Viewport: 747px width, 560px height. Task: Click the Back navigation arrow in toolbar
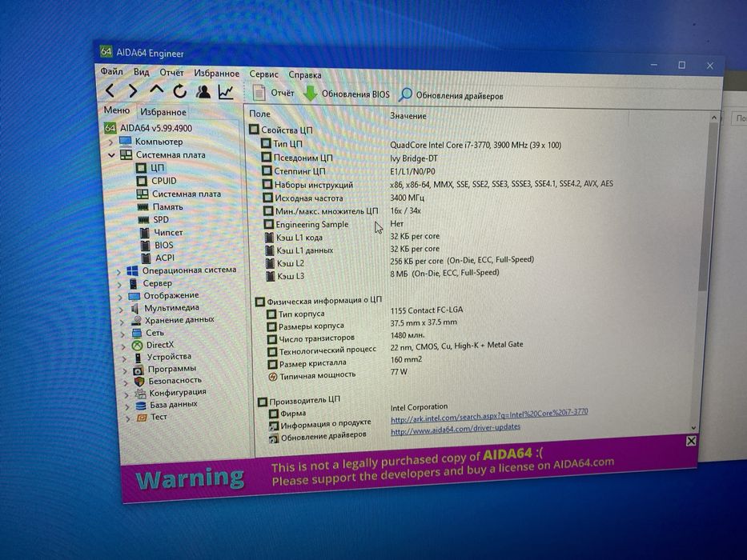click(x=110, y=90)
